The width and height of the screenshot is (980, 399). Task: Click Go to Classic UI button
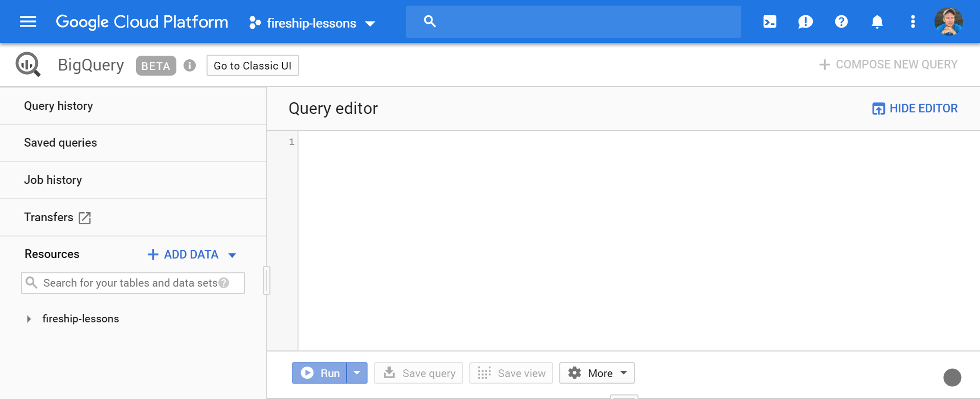(253, 65)
